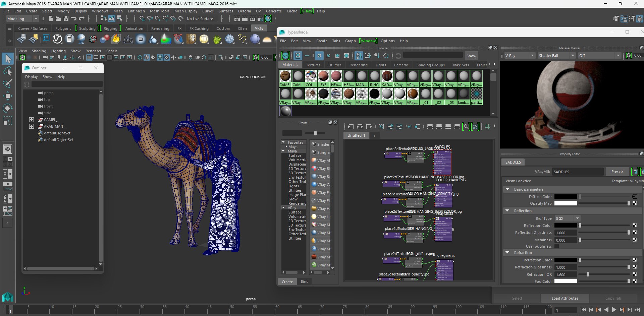Choose the Rotate tool in toolbox

coord(8,108)
